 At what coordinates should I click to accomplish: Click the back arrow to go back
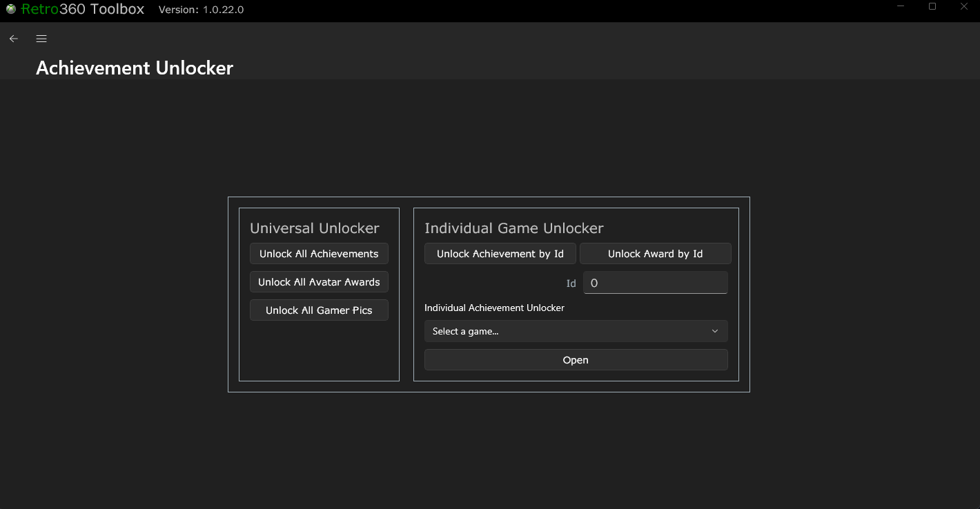pyautogui.click(x=13, y=39)
